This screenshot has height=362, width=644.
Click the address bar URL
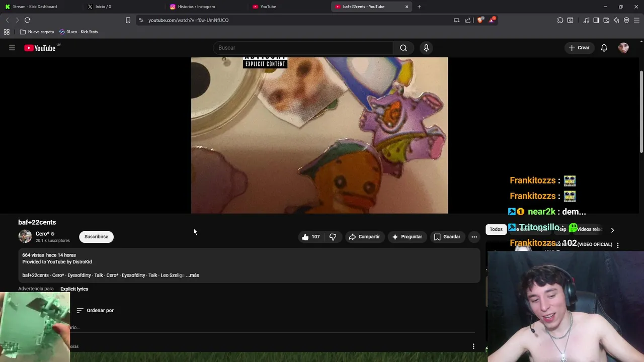(188, 20)
